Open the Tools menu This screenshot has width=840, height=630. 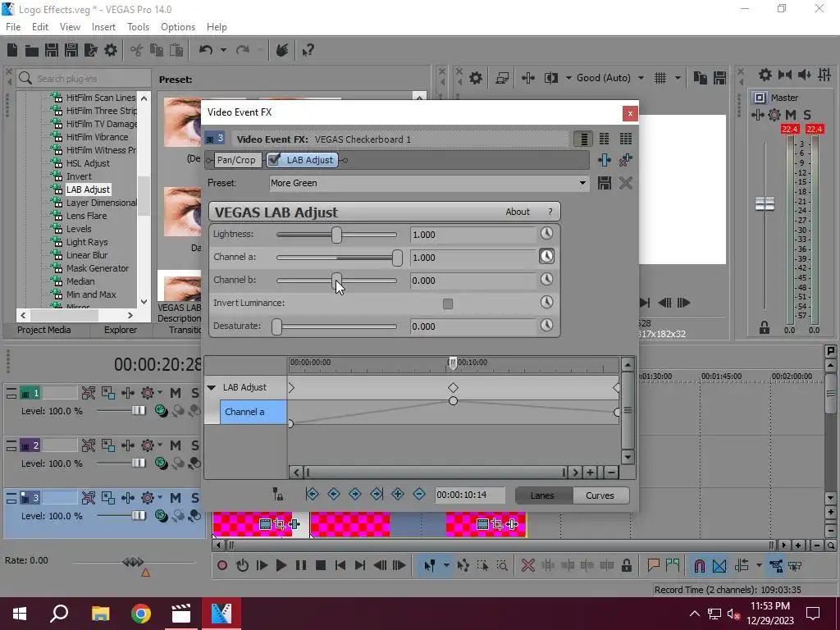(138, 27)
